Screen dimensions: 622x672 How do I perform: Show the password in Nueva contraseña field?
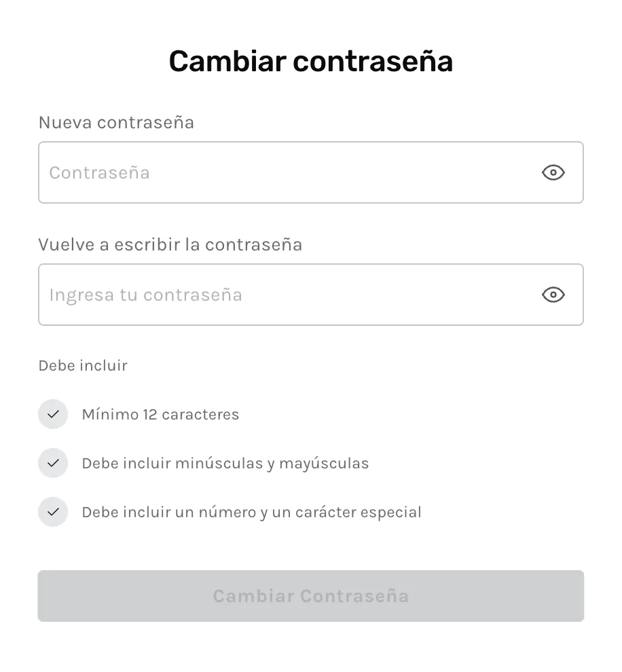coord(553,172)
